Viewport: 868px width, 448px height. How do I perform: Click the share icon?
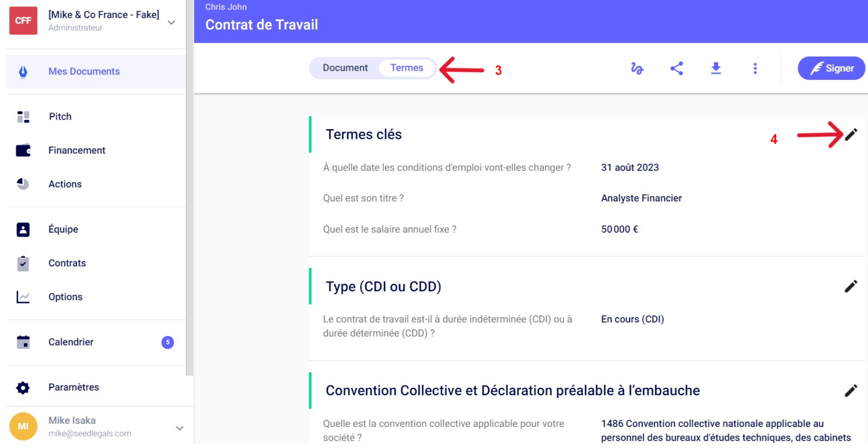pos(676,69)
